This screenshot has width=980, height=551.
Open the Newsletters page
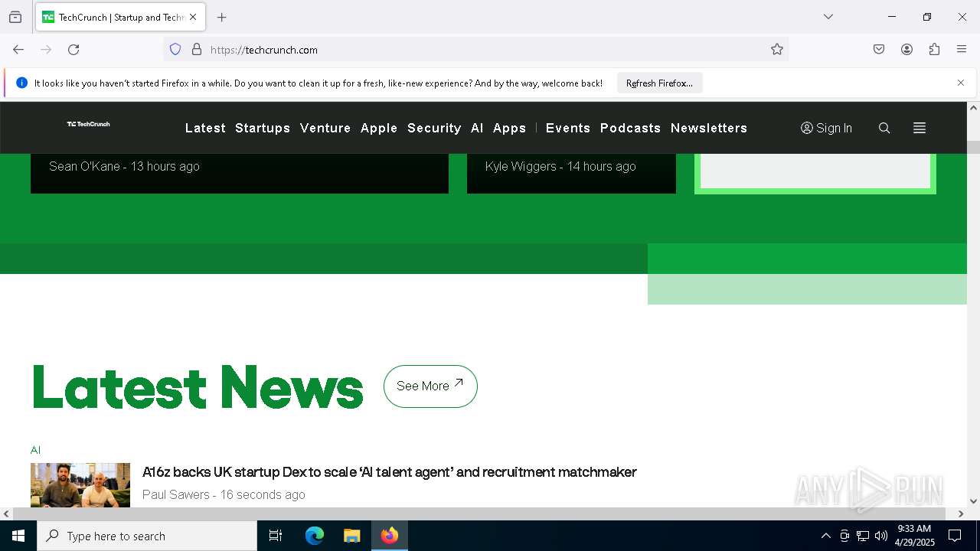709,128
